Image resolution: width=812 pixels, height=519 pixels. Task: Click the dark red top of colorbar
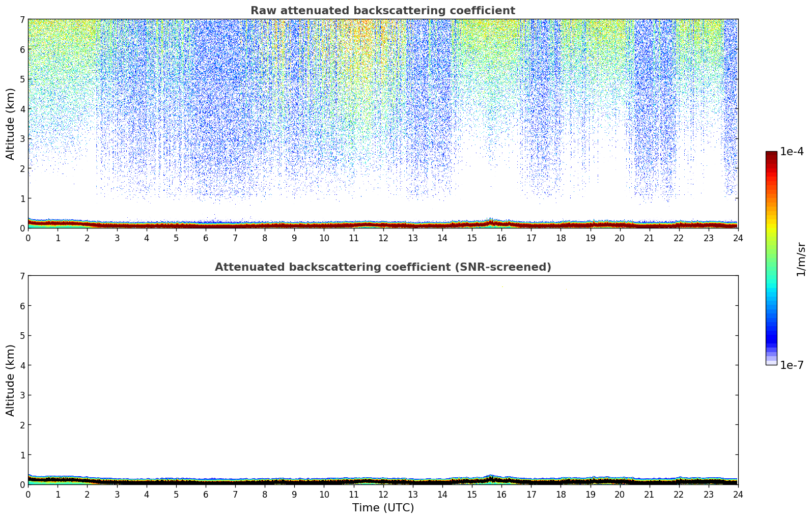click(x=771, y=155)
